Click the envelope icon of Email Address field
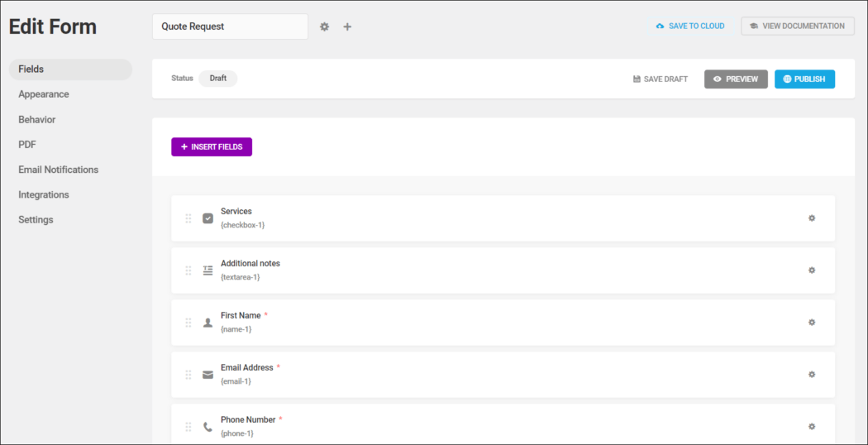The image size is (868, 445). [208, 375]
